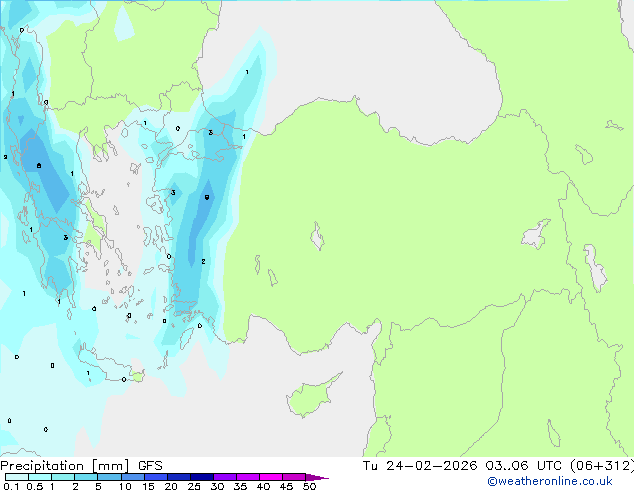The height and width of the screenshot is (490, 634).
Task: Select the 'Tu 24-02-2026' forecast date text
Action: coord(420,466)
